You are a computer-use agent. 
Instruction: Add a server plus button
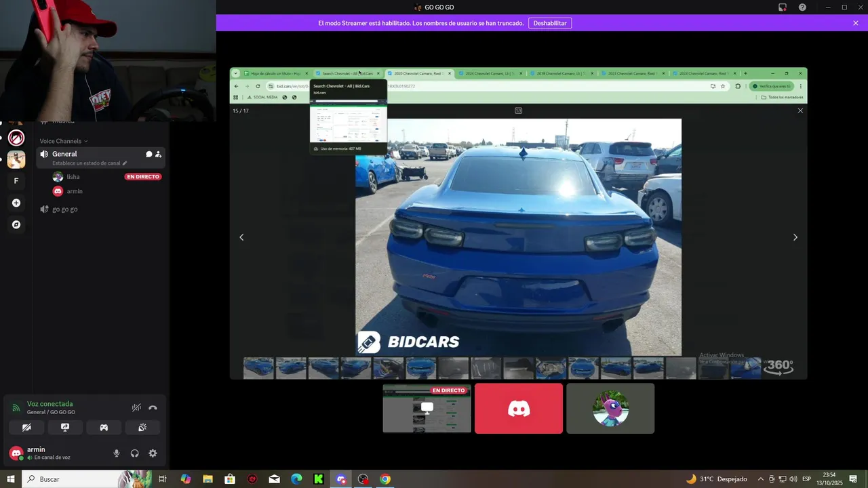coord(16,203)
